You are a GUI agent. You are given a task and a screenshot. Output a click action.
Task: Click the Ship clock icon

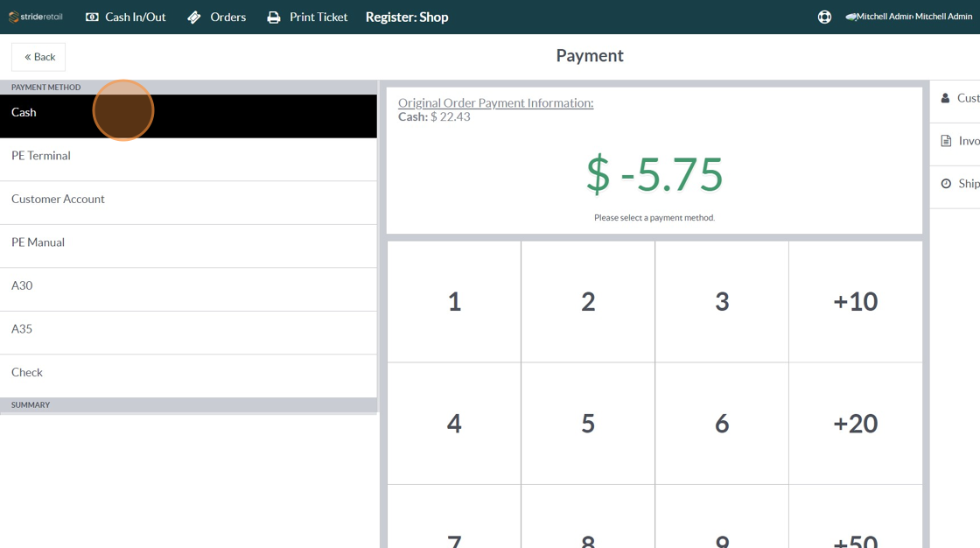click(x=946, y=183)
